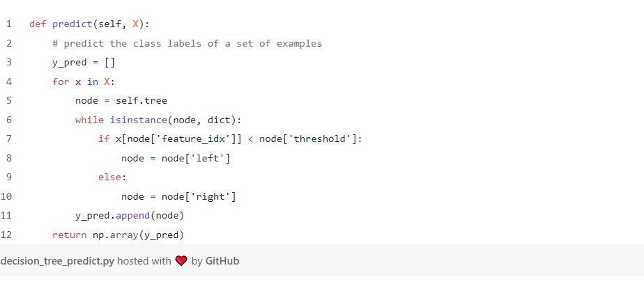Image resolution: width=644 pixels, height=284 pixels.
Task: Click the y_pred empty list assignment
Action: 84,63
